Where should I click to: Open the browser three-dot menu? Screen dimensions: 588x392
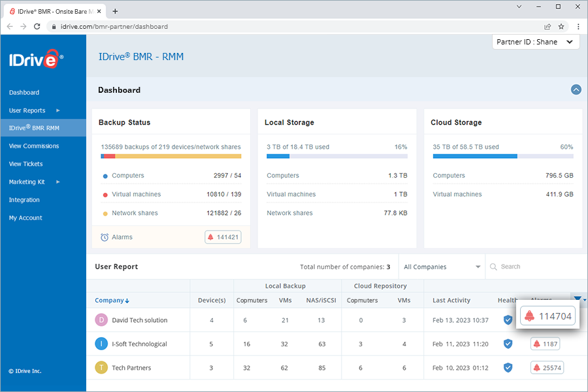(578, 27)
